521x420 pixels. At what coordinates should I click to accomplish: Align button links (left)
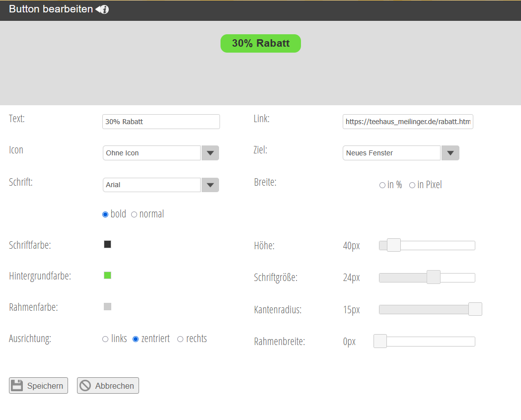[105, 339]
